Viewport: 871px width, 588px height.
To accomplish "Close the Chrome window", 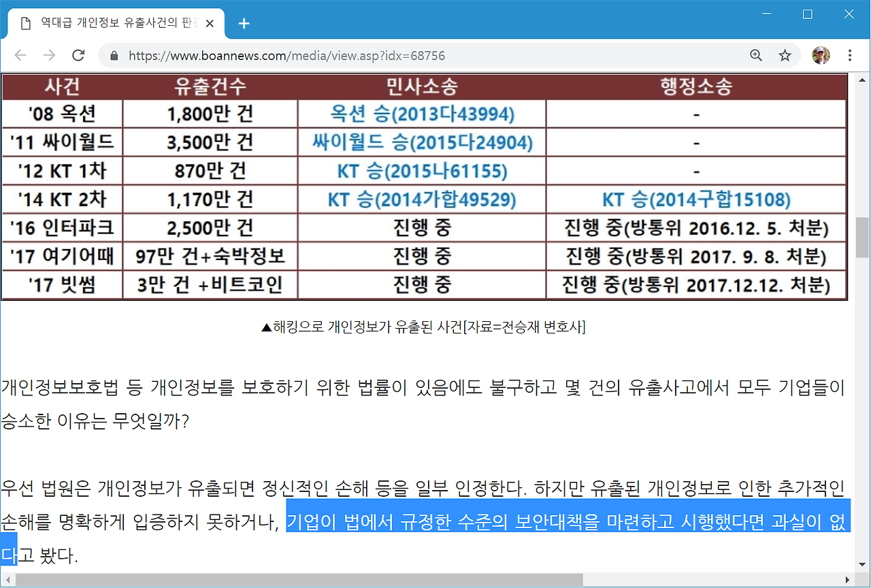I will click(849, 14).
